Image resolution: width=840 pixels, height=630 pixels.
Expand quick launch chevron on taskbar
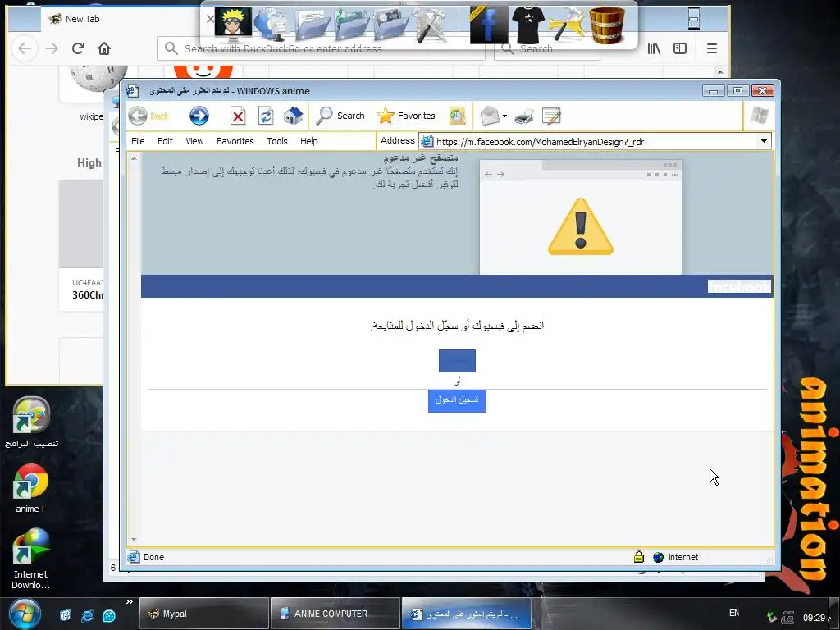[129, 602]
